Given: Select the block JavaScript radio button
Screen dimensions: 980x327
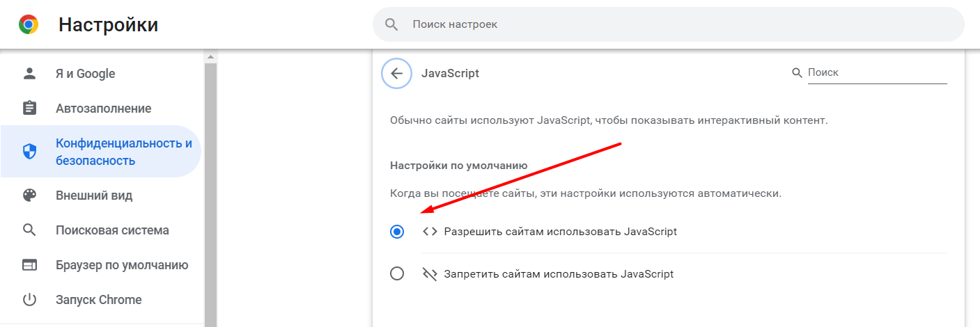Looking at the screenshot, I should pyautogui.click(x=397, y=273).
